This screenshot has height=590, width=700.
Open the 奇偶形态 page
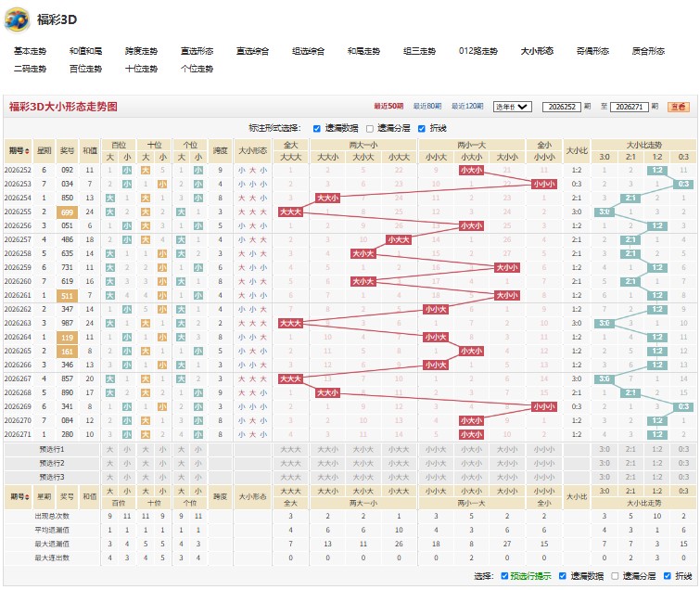[592, 51]
